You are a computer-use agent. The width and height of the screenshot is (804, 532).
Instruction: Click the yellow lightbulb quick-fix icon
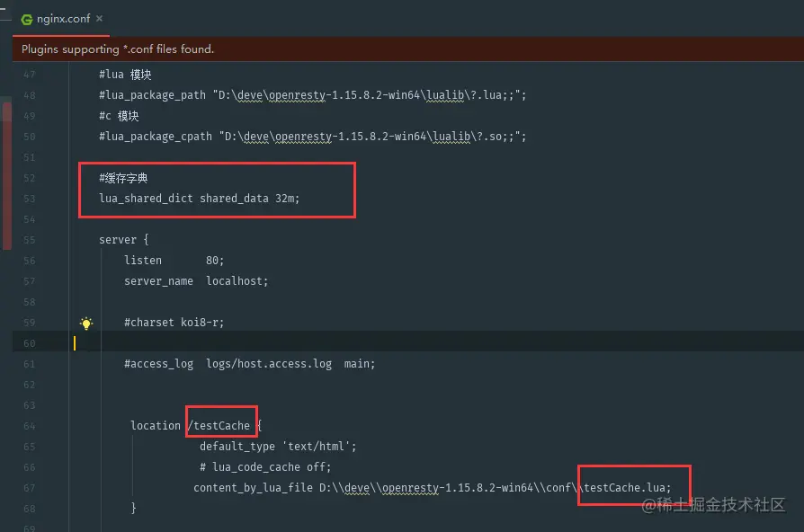[86, 323]
